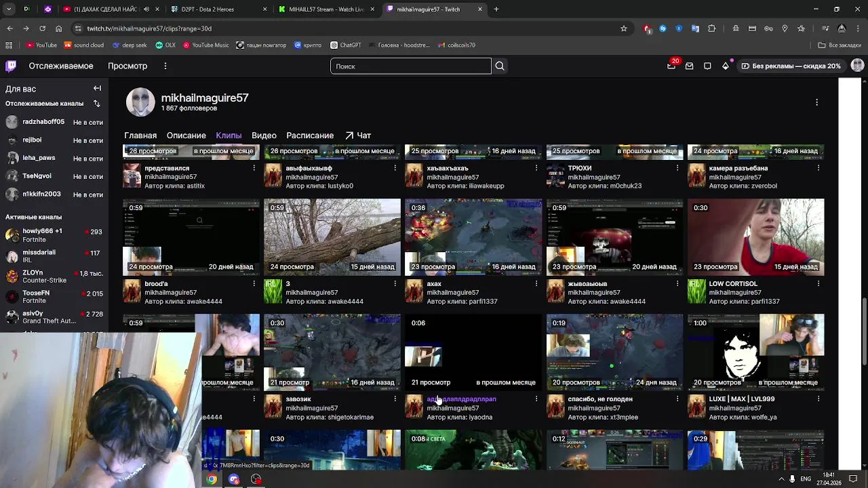Viewport: 868px width, 488px height.
Task: Switch to 'MIHAIL57 Stream' browser tab
Action: pos(325,9)
